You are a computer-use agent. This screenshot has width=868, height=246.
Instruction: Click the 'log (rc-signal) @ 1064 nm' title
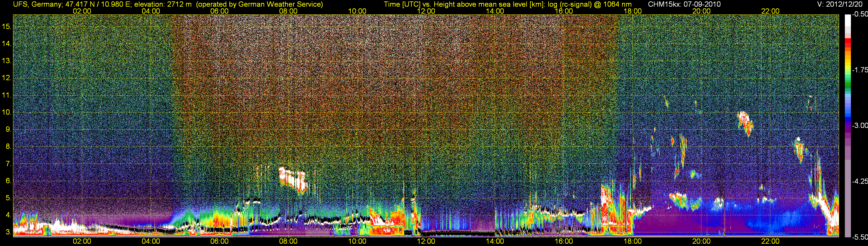pyautogui.click(x=590, y=4)
